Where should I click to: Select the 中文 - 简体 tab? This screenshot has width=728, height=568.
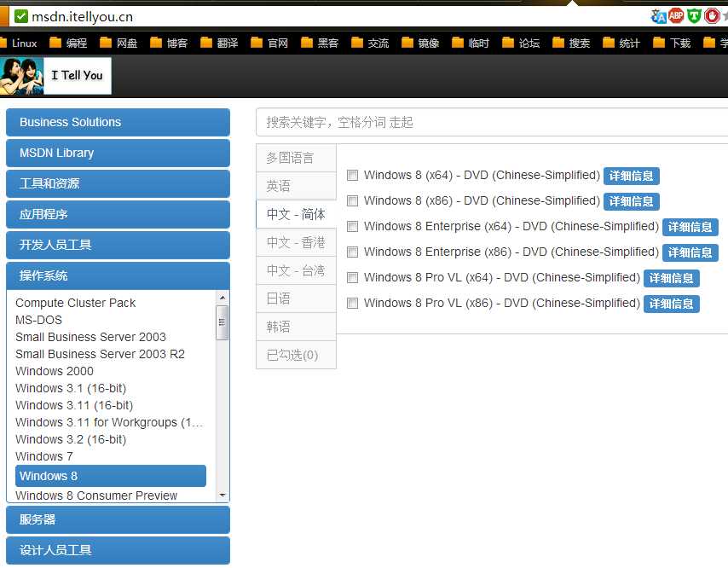(x=296, y=214)
